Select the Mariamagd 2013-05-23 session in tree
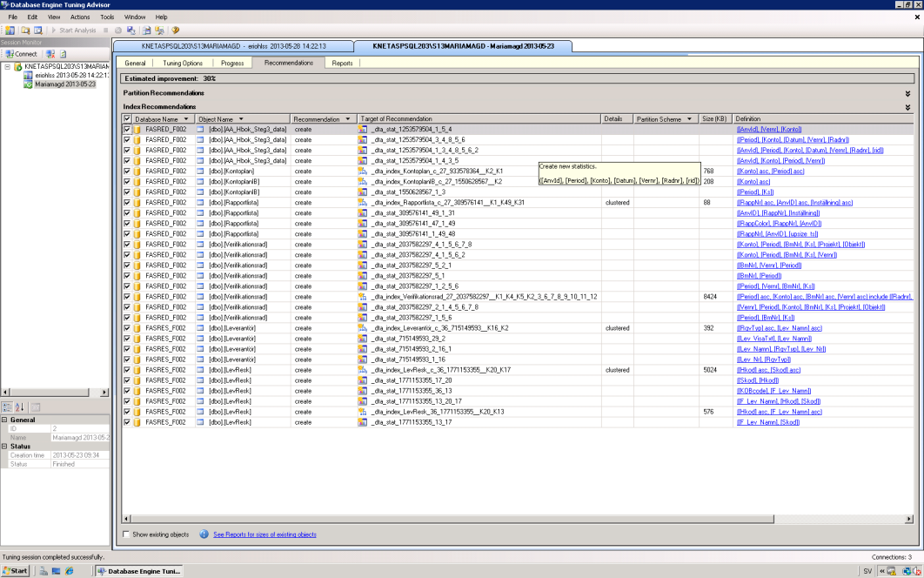The height and width of the screenshot is (578, 924). click(x=65, y=84)
